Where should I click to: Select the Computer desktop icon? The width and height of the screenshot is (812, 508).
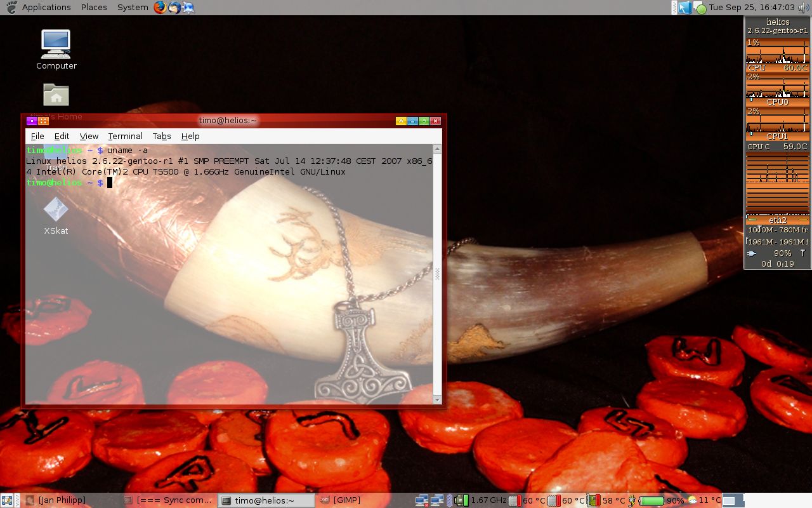point(56,50)
